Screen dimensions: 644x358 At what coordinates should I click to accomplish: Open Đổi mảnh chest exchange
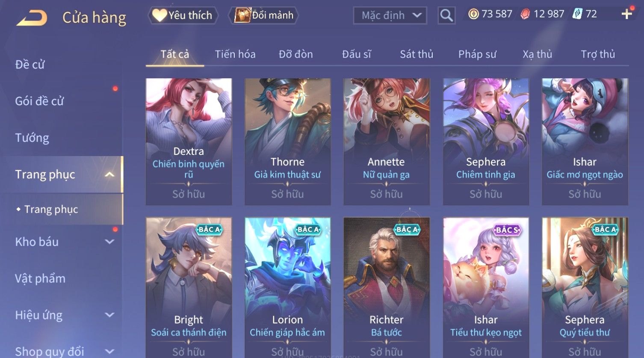click(x=264, y=15)
